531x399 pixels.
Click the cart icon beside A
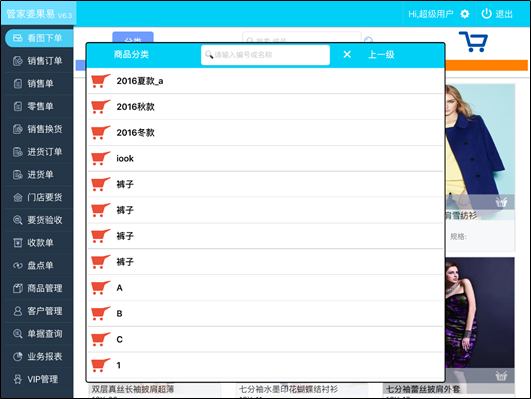pyautogui.click(x=101, y=288)
